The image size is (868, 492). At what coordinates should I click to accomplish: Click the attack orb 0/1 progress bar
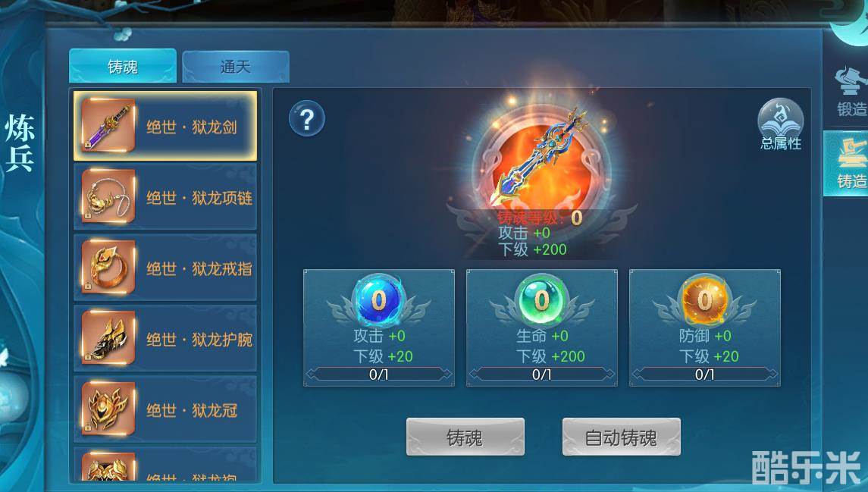pyautogui.click(x=378, y=374)
